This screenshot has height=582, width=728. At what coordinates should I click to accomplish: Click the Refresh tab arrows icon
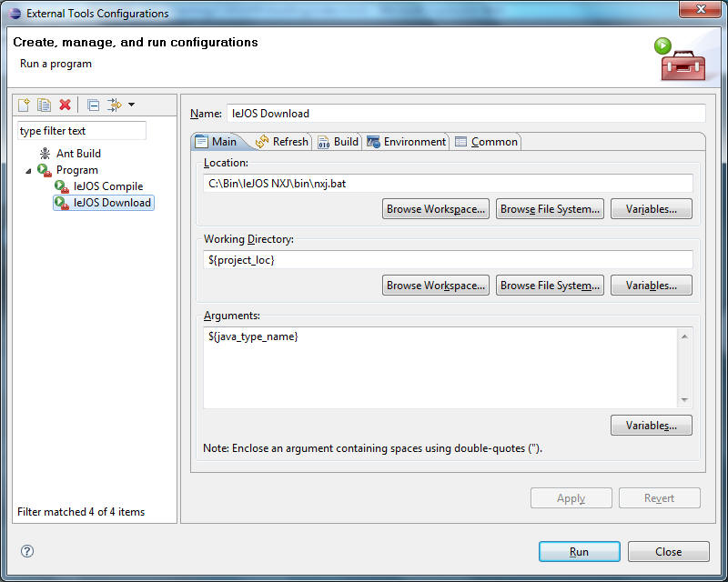[262, 142]
